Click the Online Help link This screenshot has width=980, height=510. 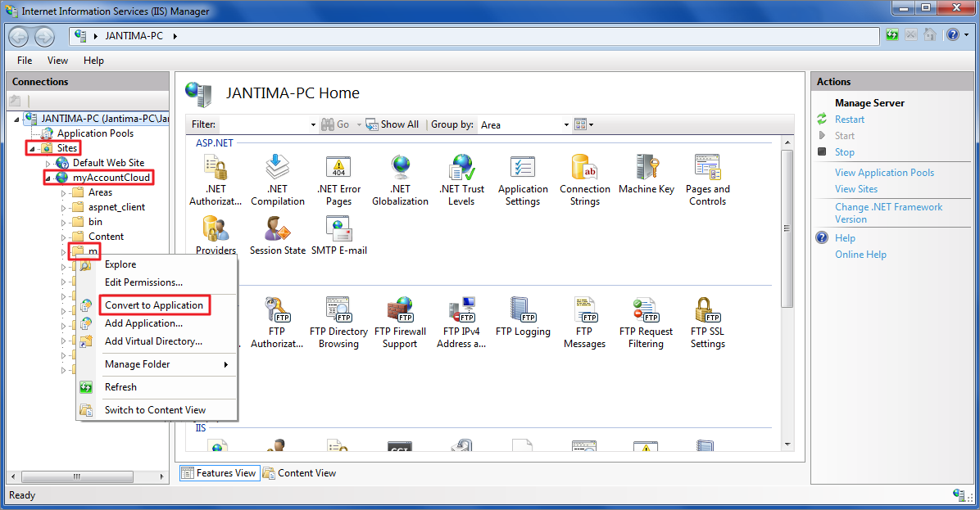[860, 255]
